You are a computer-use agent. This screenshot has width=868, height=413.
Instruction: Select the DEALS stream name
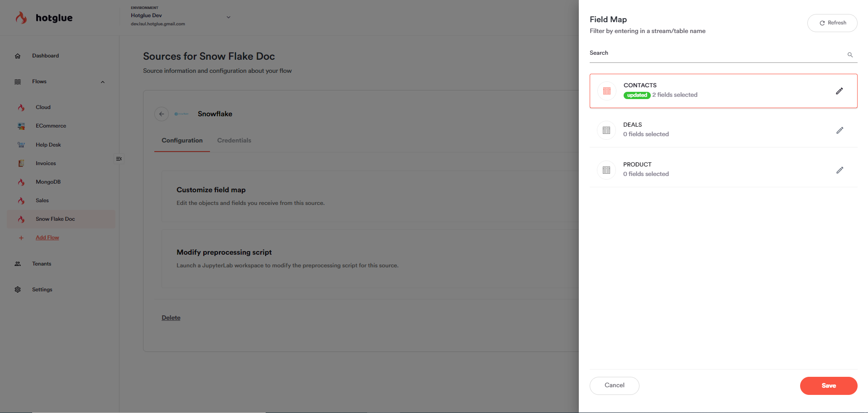(632, 124)
